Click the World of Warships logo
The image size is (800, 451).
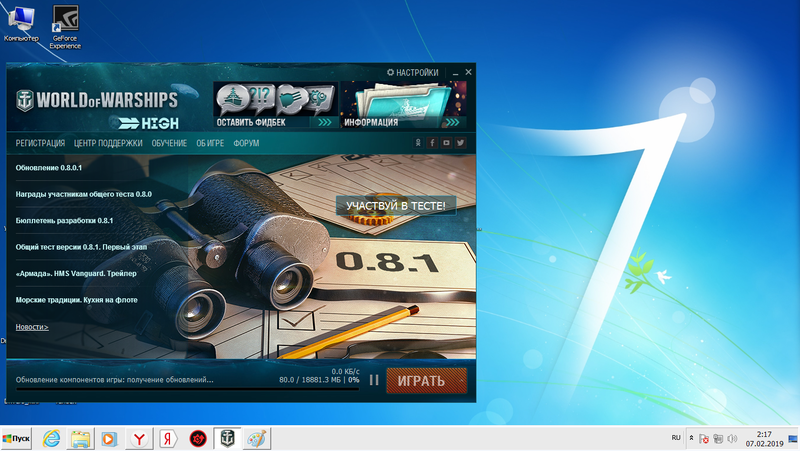coord(97,101)
